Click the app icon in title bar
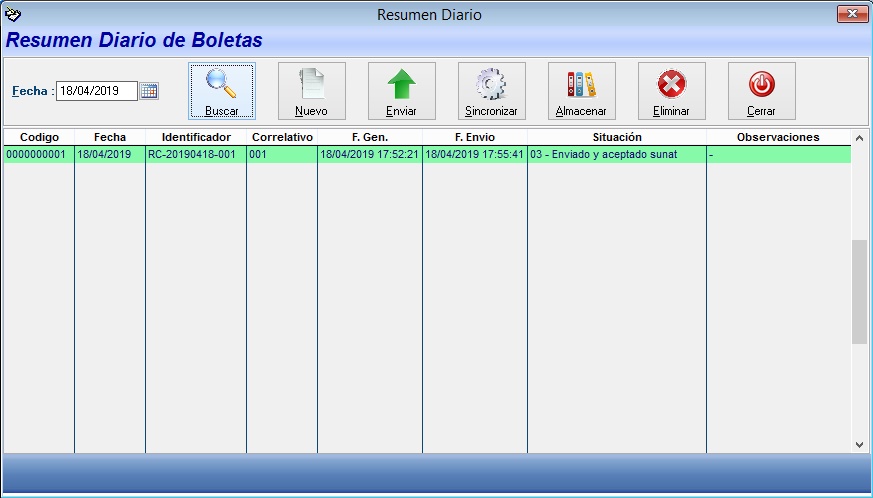 (x=12, y=14)
